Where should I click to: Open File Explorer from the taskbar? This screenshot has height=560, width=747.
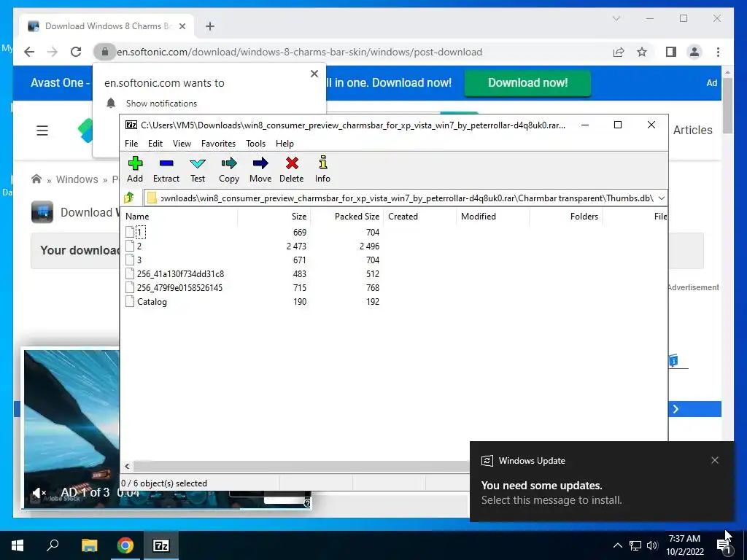pos(89,545)
